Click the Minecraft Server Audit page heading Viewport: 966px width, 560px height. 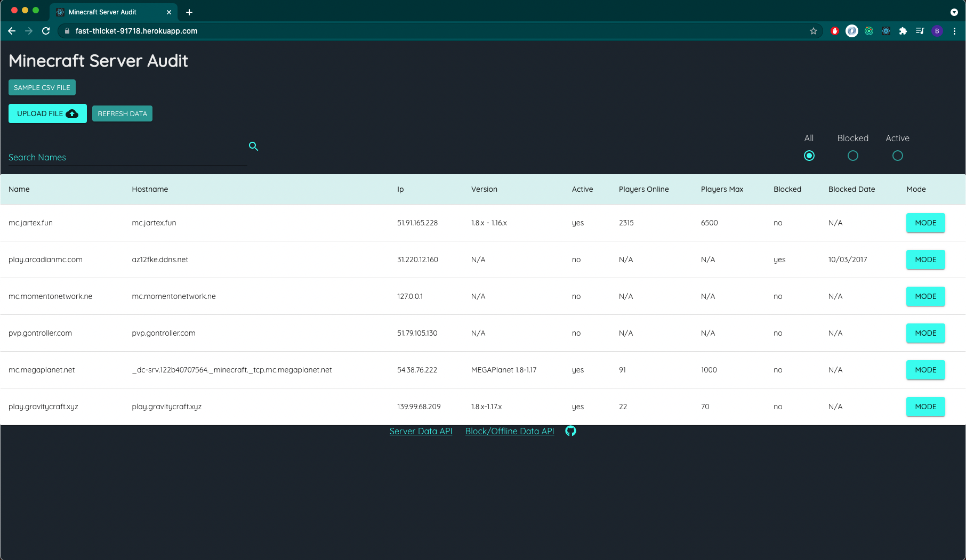pos(98,61)
